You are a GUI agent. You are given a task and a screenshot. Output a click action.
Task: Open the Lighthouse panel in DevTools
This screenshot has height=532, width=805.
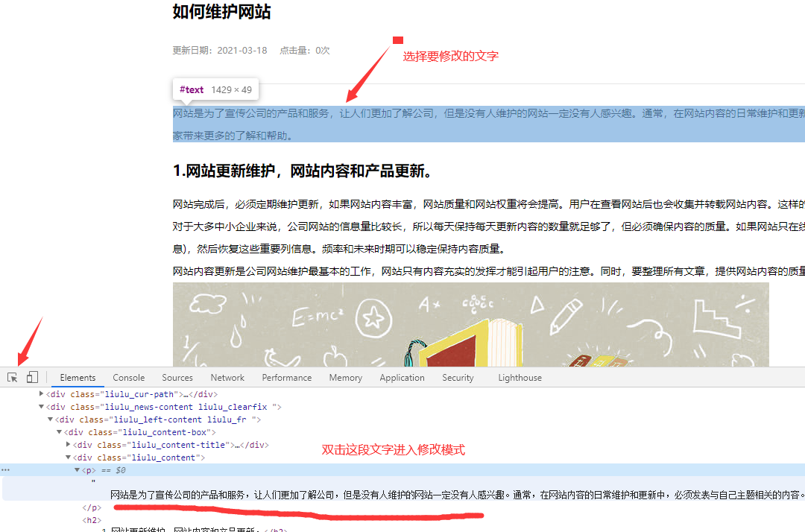coord(520,377)
